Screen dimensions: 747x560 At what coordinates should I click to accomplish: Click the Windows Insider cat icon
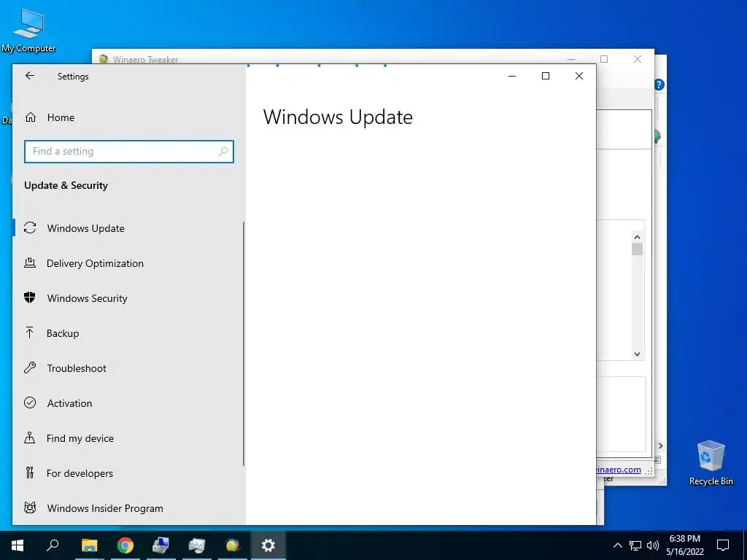pos(30,507)
